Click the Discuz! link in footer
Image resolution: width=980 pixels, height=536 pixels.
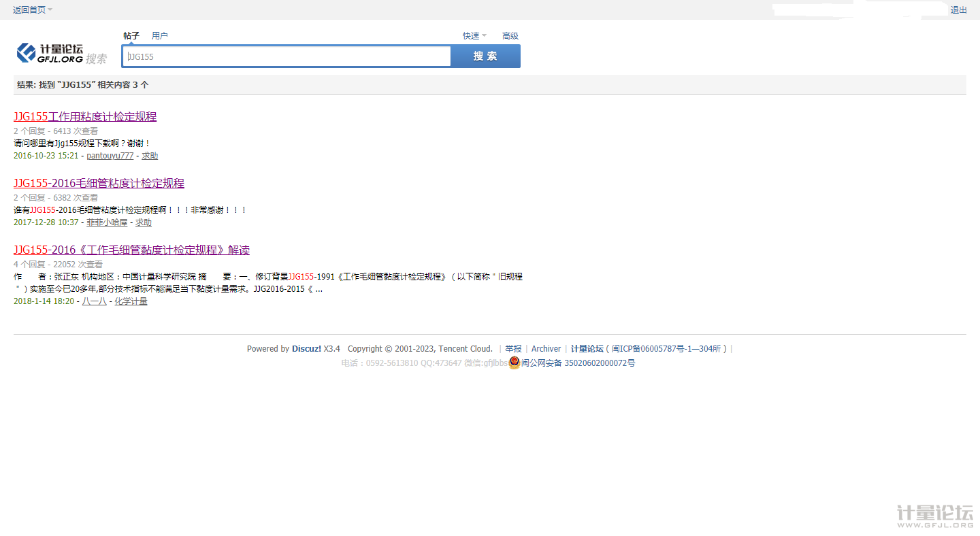pyautogui.click(x=306, y=349)
